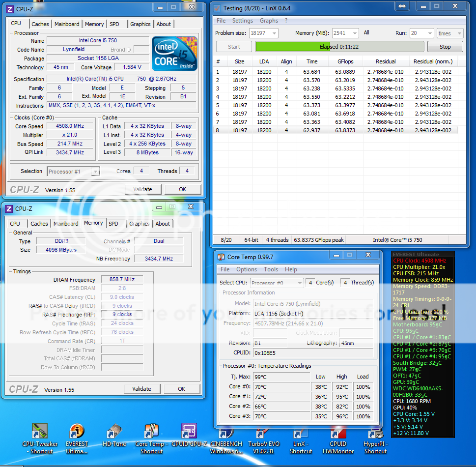This screenshot has width=476, height=467.
Task: Open the CPU-Tweaker desktop shortcut
Action: click(40, 434)
